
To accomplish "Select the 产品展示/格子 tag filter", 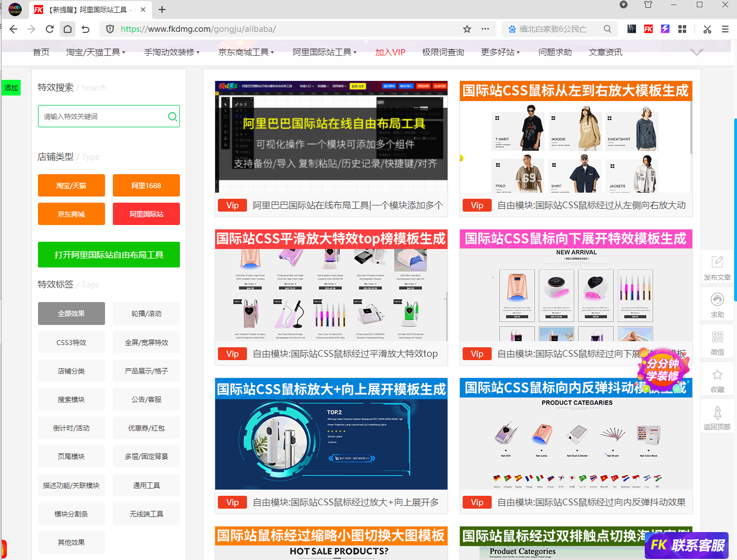I will click(x=146, y=371).
